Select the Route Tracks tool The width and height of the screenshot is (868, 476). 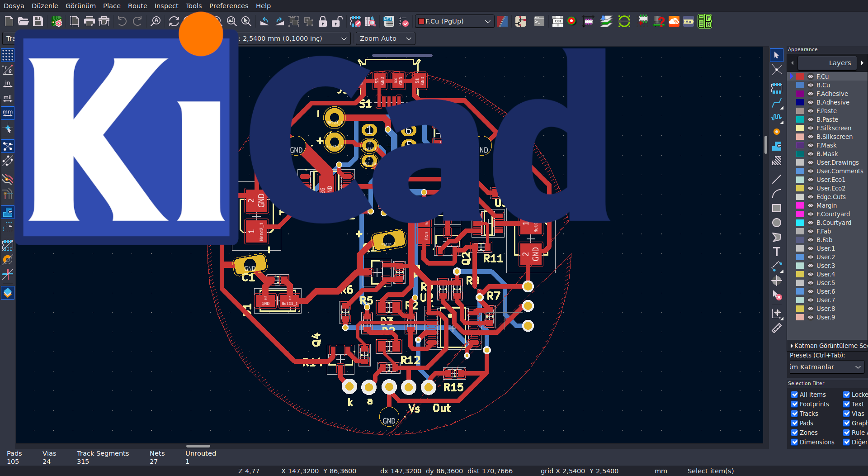point(777,103)
